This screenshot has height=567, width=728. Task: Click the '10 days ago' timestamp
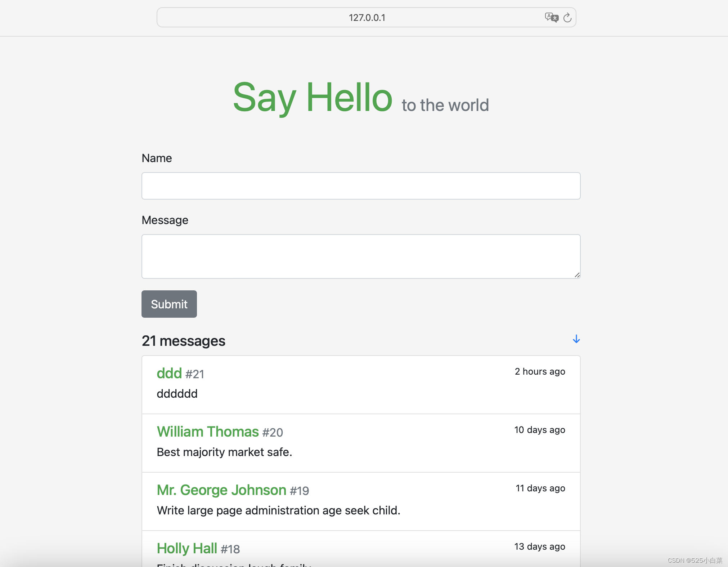tap(539, 430)
